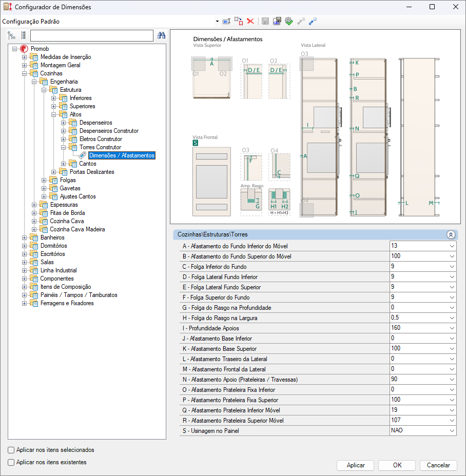466x476 pixels.
Task: Click the expand tree icon beside search box
Action: pyautogui.click(x=11, y=35)
